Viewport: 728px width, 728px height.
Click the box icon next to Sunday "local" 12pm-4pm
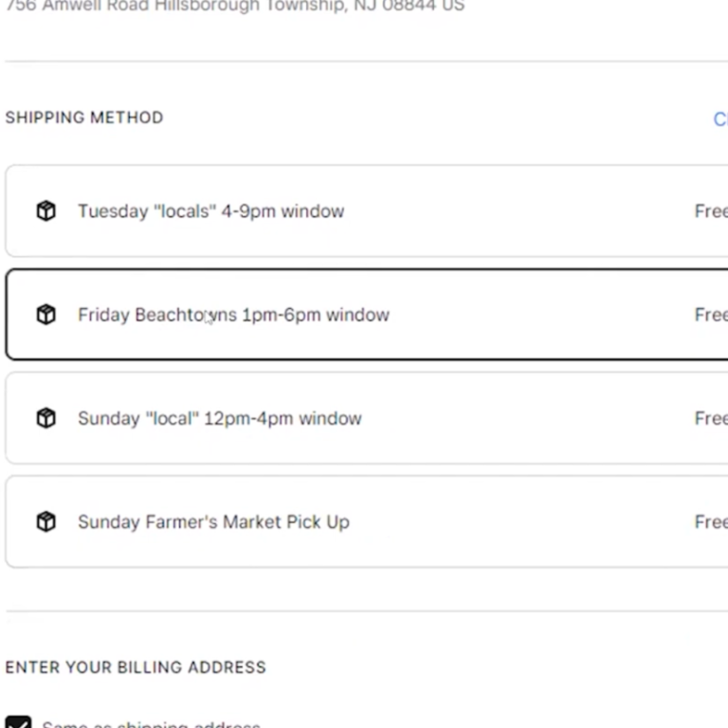click(45, 418)
